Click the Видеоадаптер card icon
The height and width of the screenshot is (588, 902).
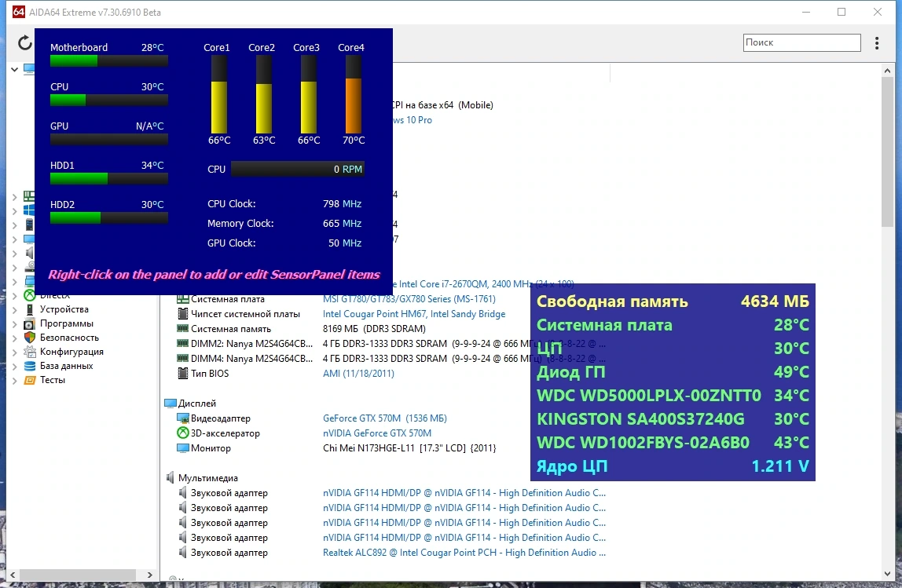point(183,418)
